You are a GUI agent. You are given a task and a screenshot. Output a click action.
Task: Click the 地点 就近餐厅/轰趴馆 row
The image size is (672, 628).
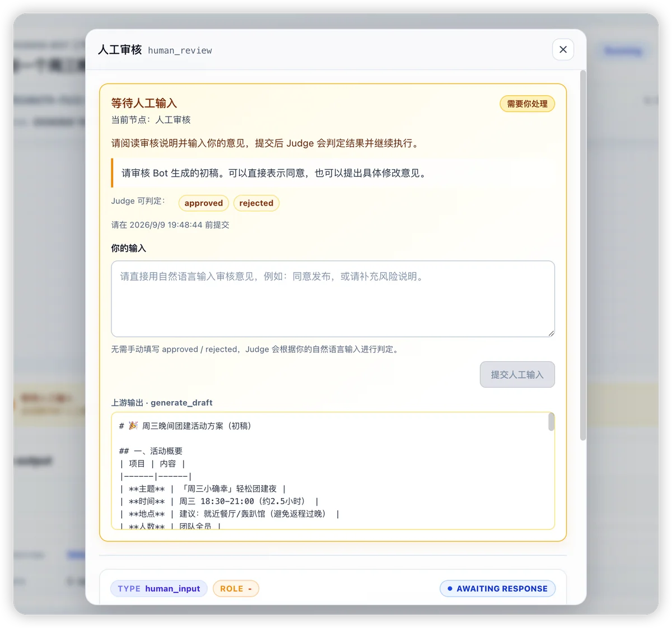(x=230, y=514)
